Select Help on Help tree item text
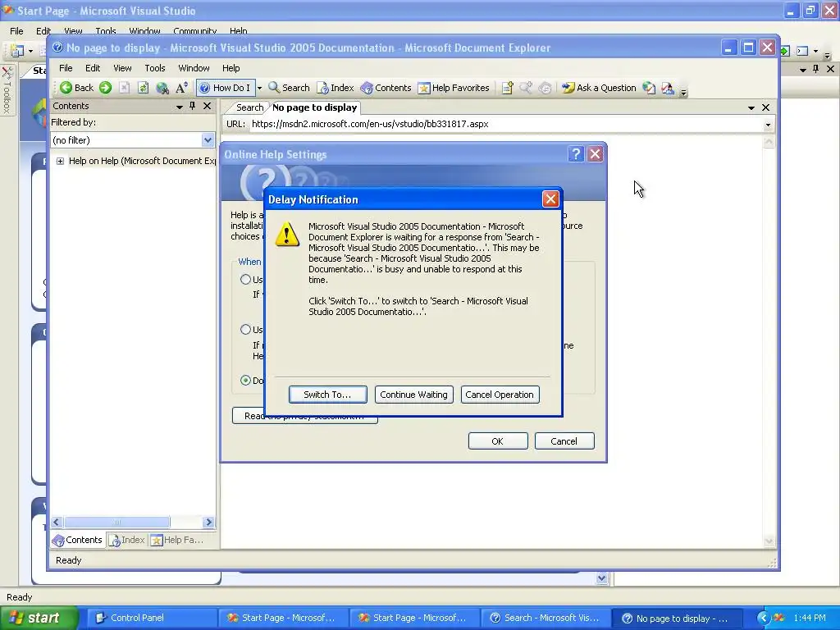 (142, 161)
